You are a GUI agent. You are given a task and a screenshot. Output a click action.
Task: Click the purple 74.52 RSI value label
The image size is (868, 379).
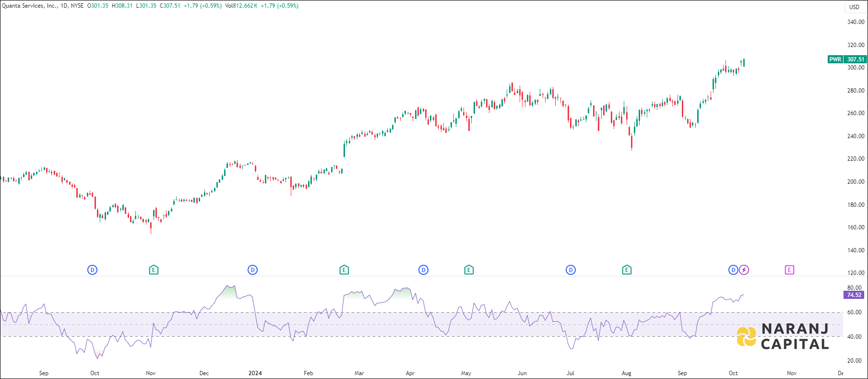point(854,295)
